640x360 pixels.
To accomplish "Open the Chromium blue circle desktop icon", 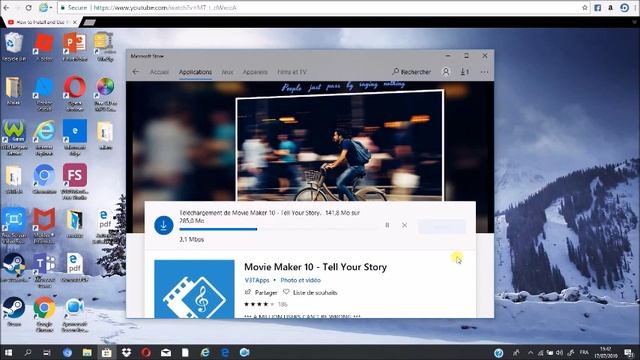I will 44,179.
